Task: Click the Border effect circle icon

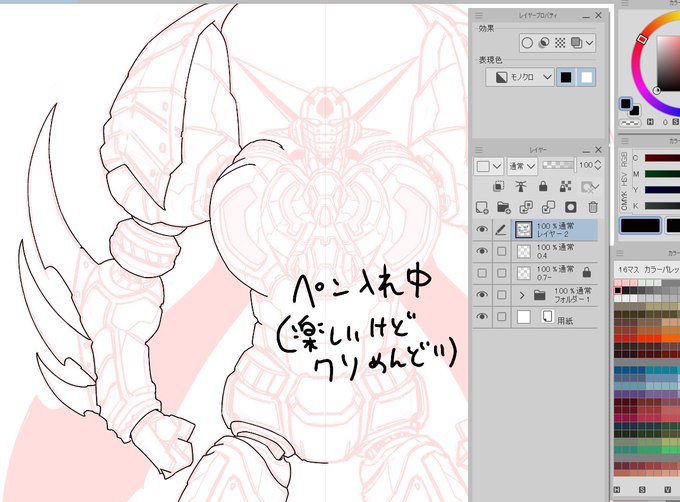Action: click(527, 43)
